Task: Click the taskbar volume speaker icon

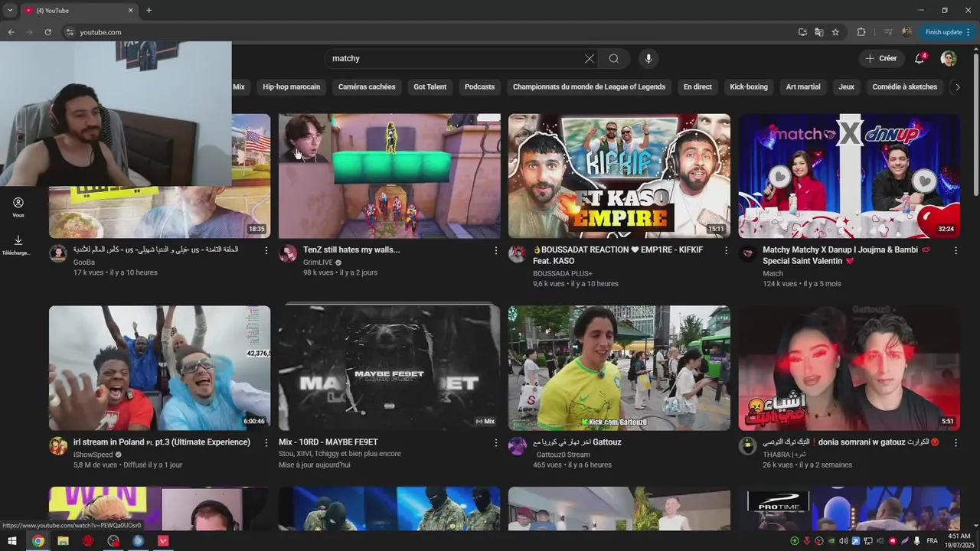Action: [843, 541]
